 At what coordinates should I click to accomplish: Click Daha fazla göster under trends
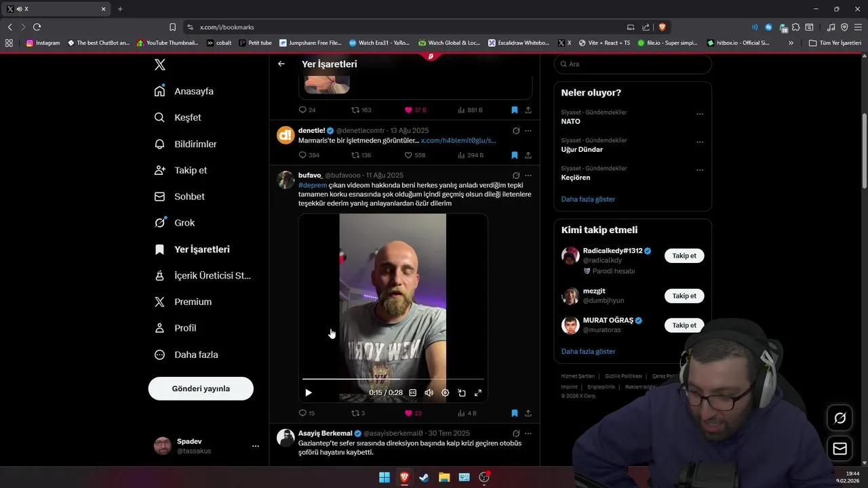point(588,199)
